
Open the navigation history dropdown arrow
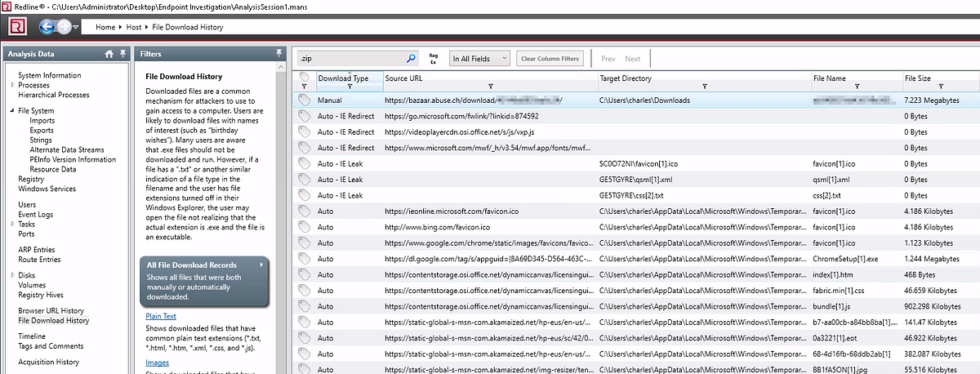76,28
